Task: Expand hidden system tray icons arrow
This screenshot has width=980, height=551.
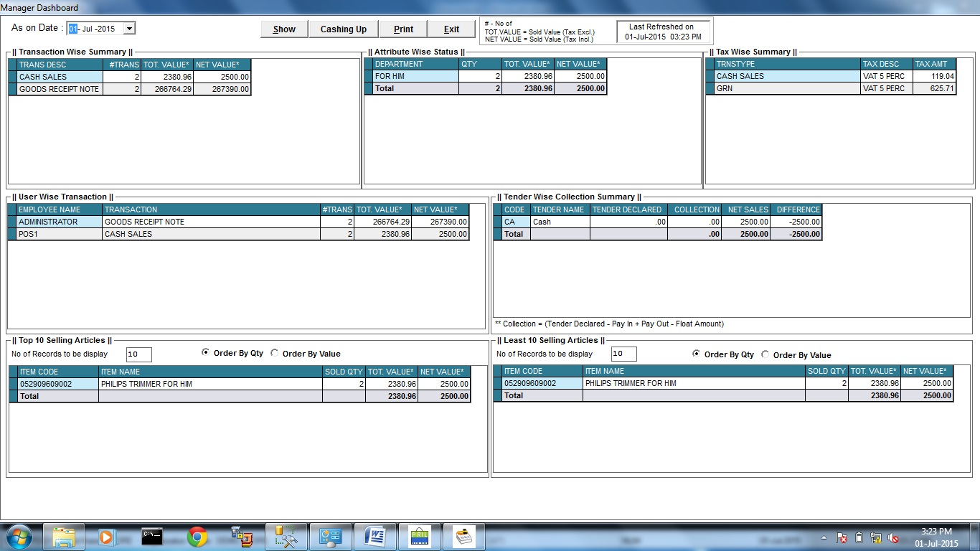Action: click(824, 537)
